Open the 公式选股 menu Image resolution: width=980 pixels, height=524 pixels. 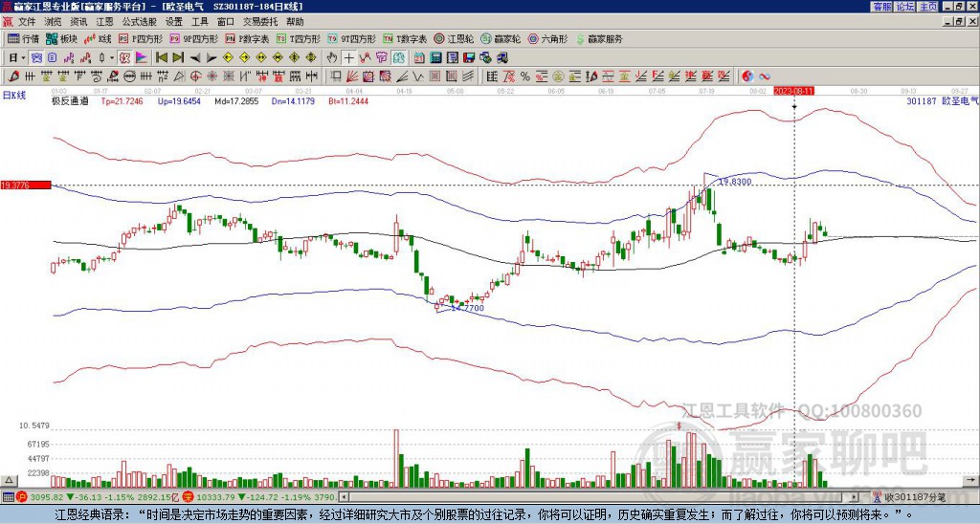coord(139,22)
